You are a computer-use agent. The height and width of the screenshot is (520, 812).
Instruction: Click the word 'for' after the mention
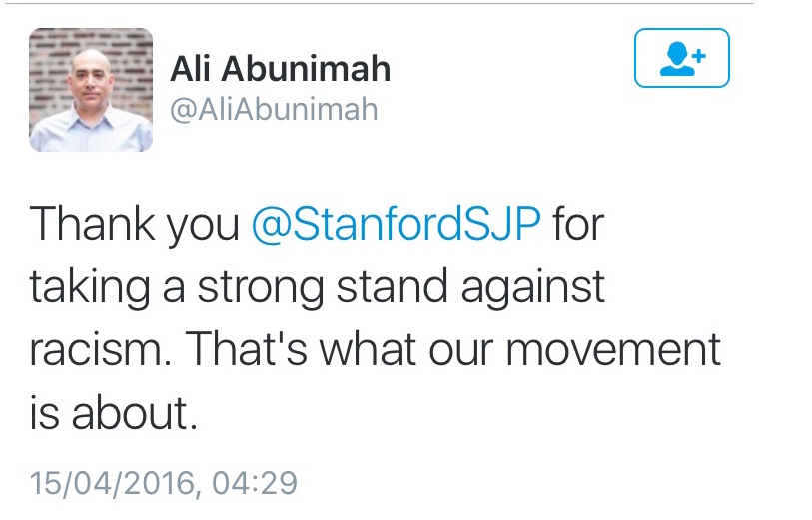[578, 223]
